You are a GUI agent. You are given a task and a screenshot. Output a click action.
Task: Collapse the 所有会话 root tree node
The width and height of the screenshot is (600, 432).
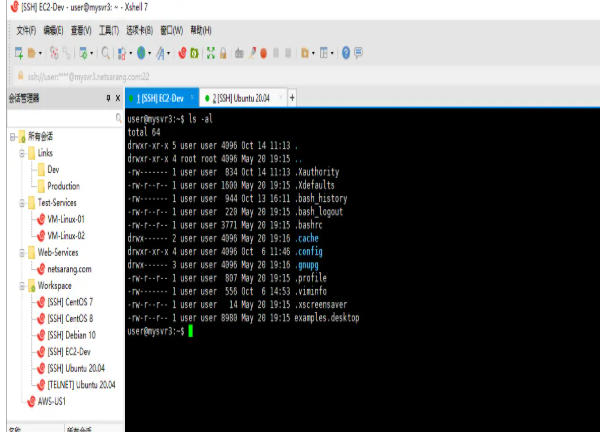(13, 137)
